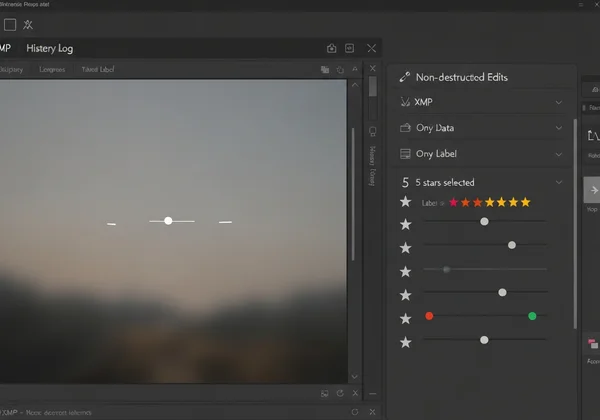The width and height of the screenshot is (600, 420).
Task: Click the Non-destructed Edits heading
Action: [x=462, y=77]
